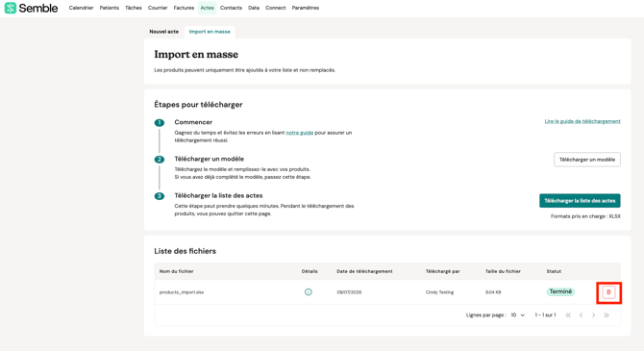Viewport: 644px width, 351px height.
Task: Click the Commencer step title
Action: point(193,122)
